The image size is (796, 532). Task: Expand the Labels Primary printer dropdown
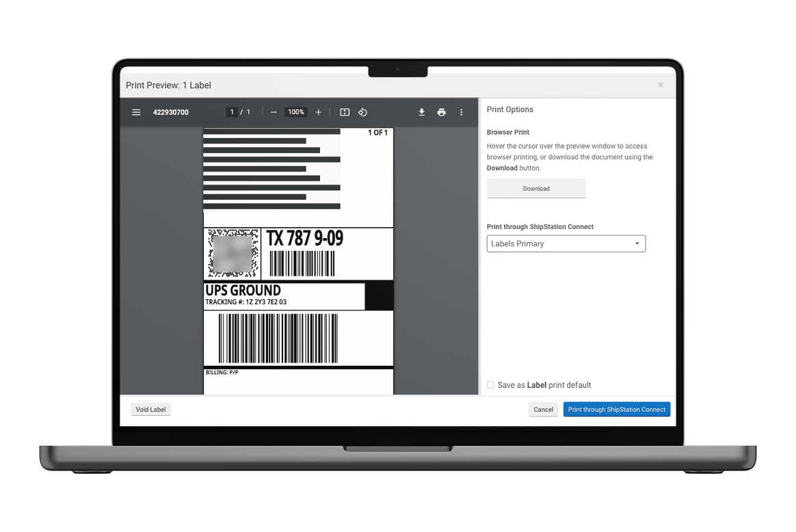[x=566, y=243]
